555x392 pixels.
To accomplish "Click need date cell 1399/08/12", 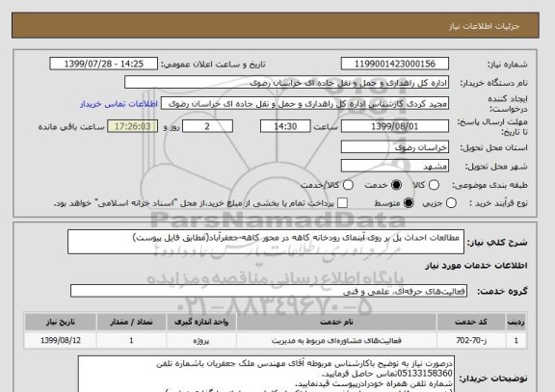I will 61,340.
